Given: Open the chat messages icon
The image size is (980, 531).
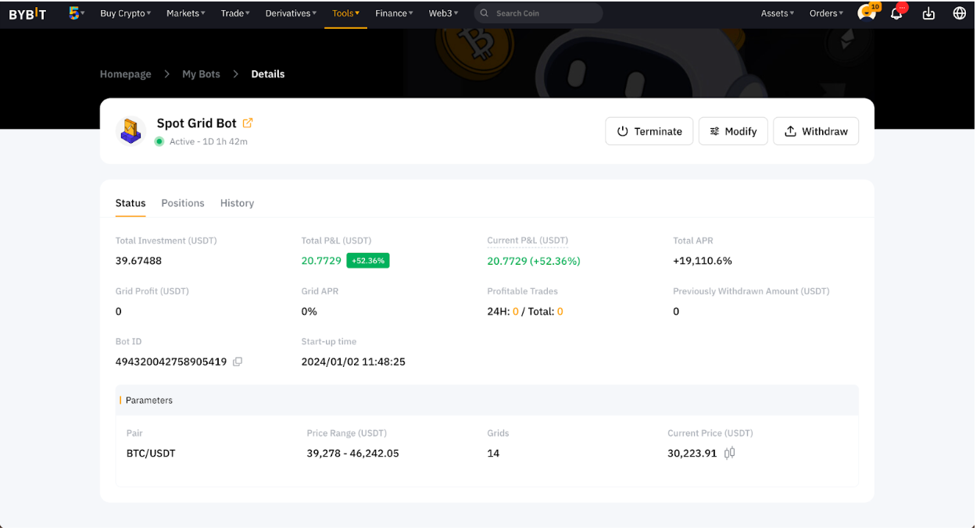Looking at the screenshot, I should (x=865, y=13).
